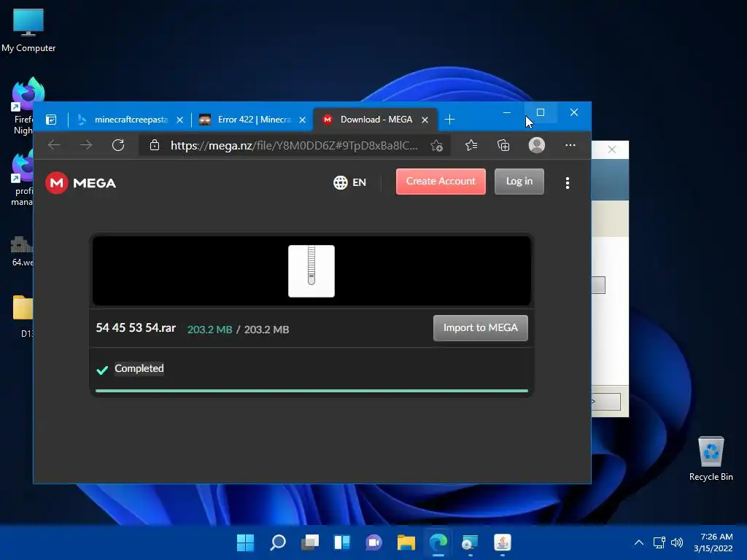
Task: Click the 203.2 MB downloaded size text
Action: coord(209,330)
